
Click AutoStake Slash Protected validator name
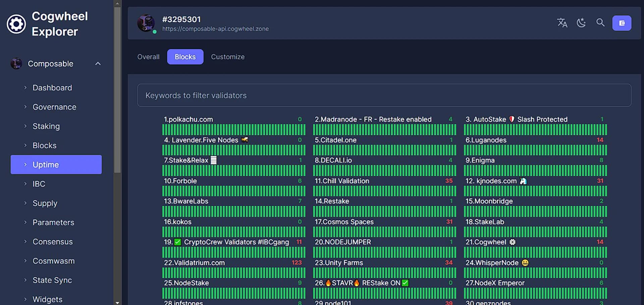pyautogui.click(x=516, y=119)
